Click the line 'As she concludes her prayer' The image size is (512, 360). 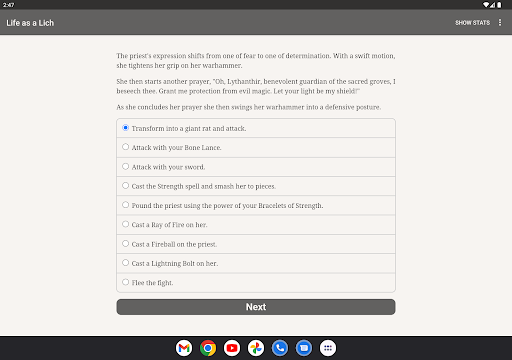pos(249,107)
